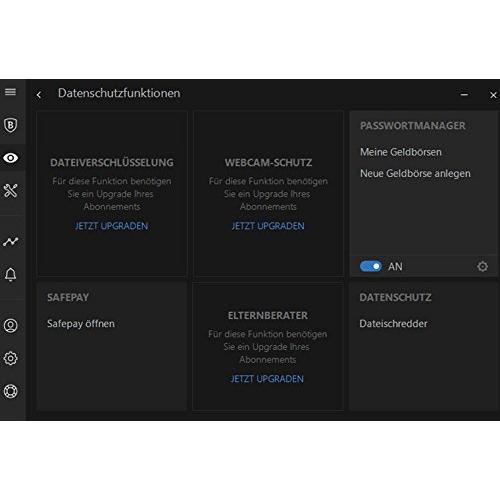Toggle the Passwortmanager AN switch
This screenshot has width=500, height=500.
370,266
